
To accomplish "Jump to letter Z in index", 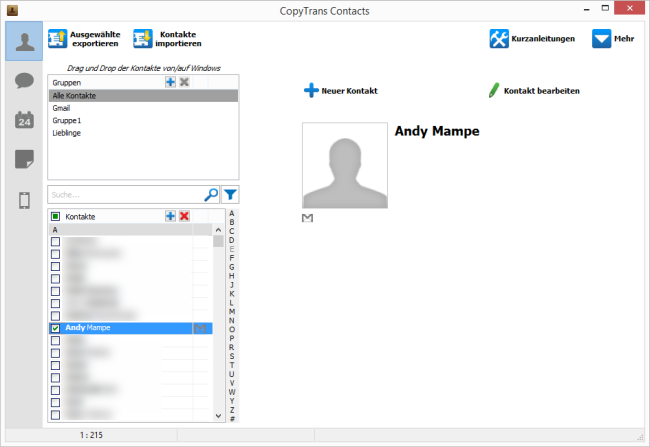I will coord(232,410).
